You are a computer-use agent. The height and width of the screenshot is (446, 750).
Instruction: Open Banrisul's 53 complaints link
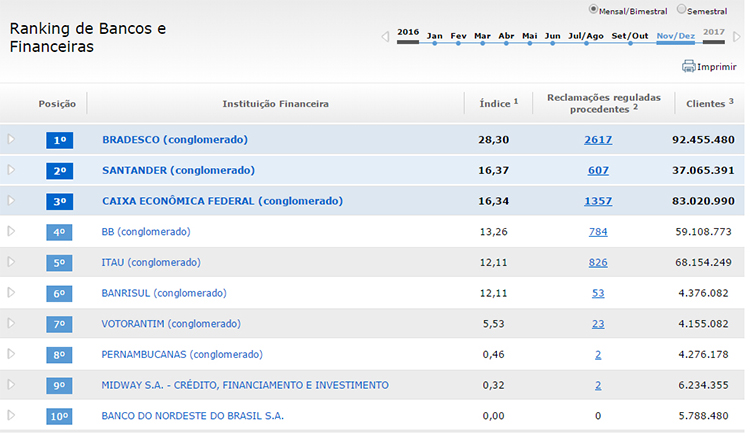pos(598,293)
